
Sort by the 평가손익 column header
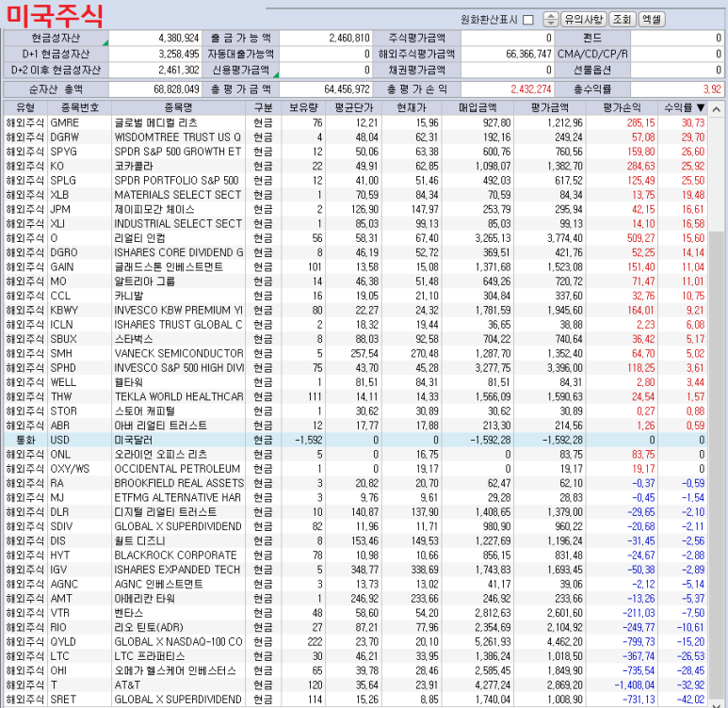pos(622,107)
